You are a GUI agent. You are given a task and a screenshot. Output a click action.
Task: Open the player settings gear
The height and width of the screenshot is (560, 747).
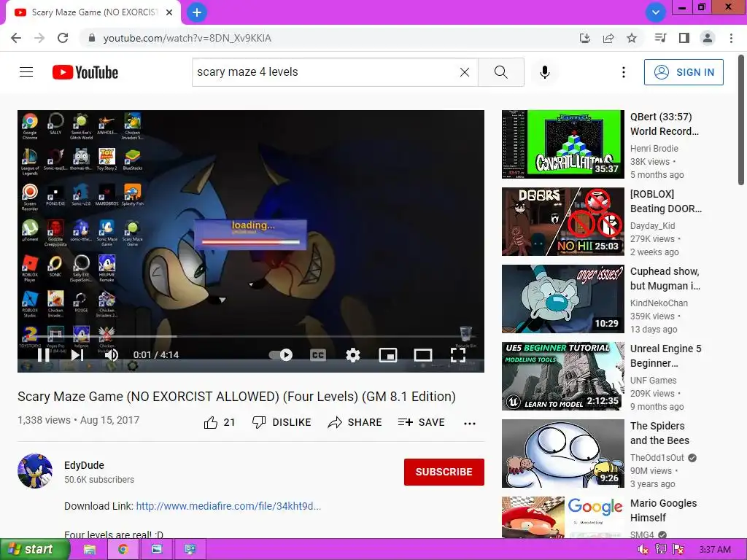pos(353,355)
